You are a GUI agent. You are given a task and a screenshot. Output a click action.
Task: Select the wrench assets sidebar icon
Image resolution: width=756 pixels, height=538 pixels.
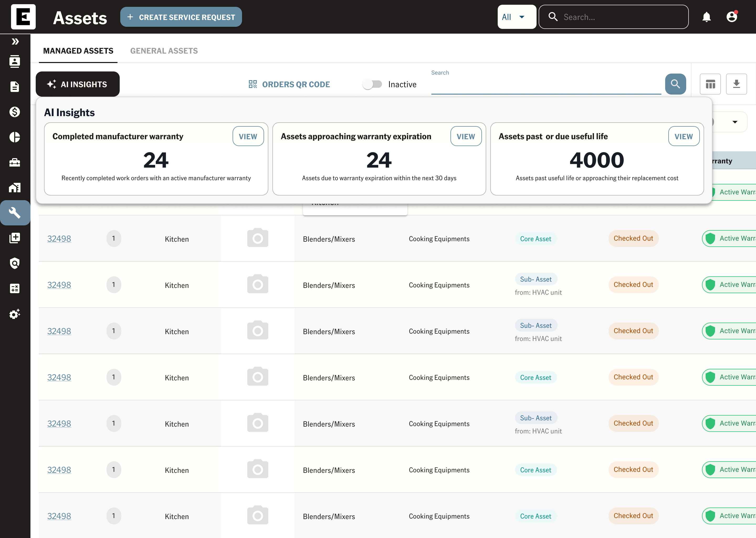[15, 213]
